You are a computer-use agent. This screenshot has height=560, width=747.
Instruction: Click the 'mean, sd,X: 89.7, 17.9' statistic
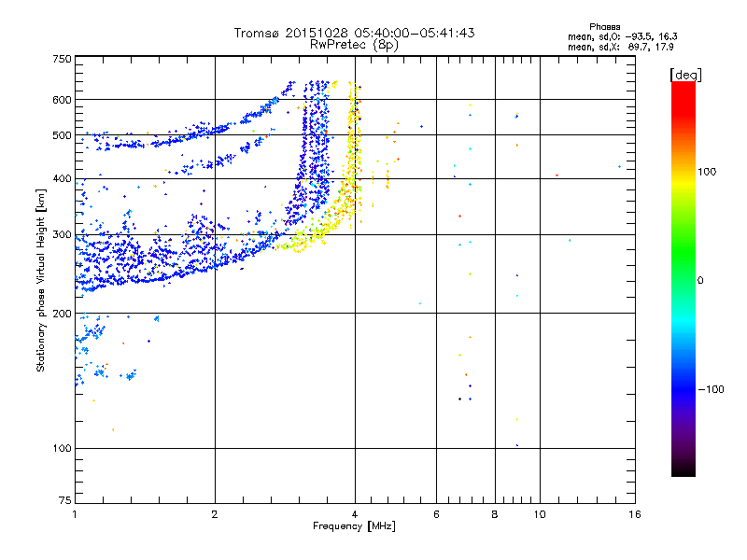[x=620, y=47]
